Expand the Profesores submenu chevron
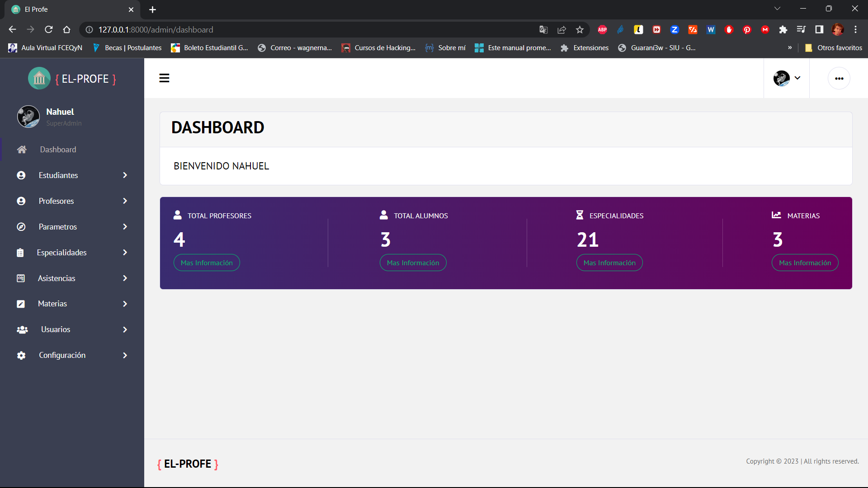 [125, 201]
